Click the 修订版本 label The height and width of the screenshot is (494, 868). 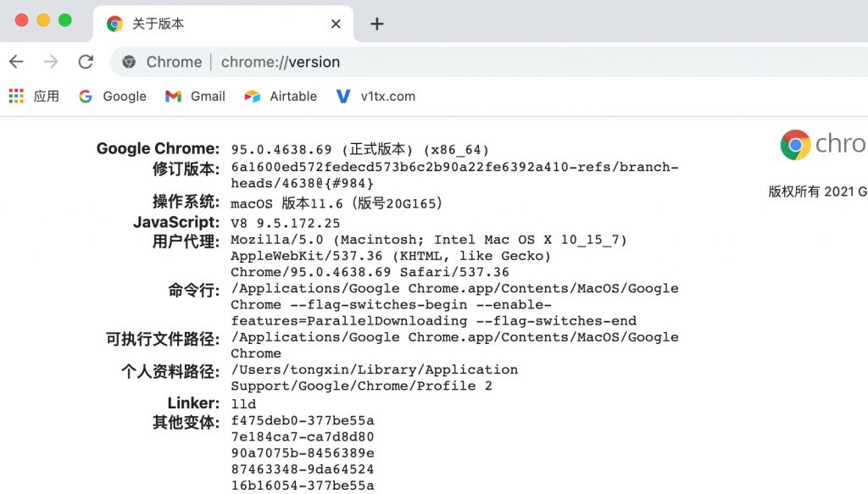pos(186,169)
